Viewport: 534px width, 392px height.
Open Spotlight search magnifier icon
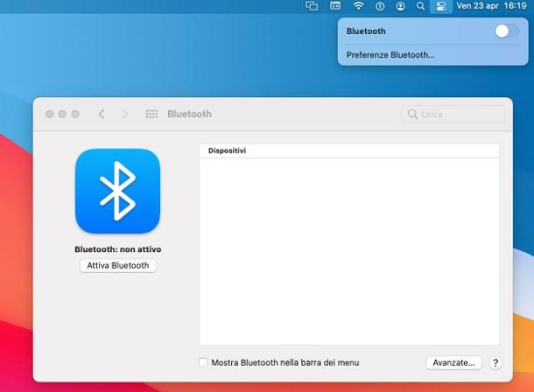click(x=420, y=6)
